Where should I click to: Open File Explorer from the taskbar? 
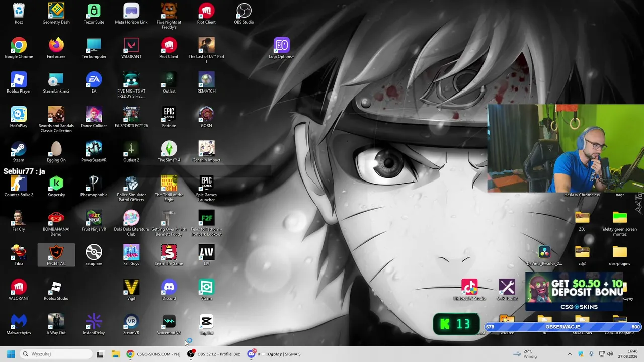click(115, 354)
